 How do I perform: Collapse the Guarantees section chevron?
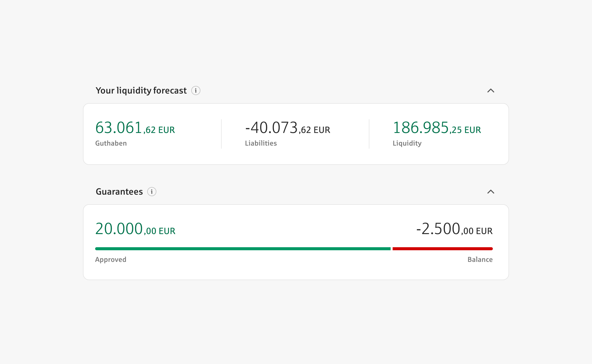491,192
